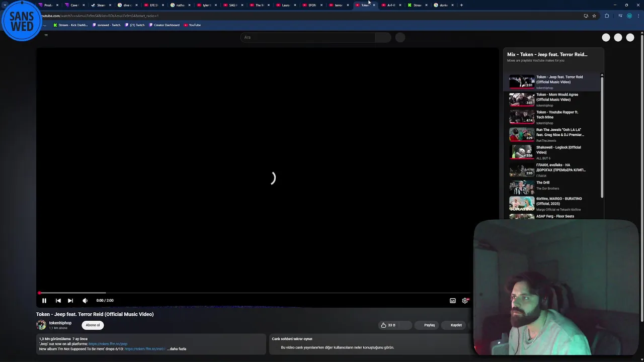Play Token - Mom Would Agree from mix
Image resolution: width=644 pixels, height=362 pixels.
[552, 100]
